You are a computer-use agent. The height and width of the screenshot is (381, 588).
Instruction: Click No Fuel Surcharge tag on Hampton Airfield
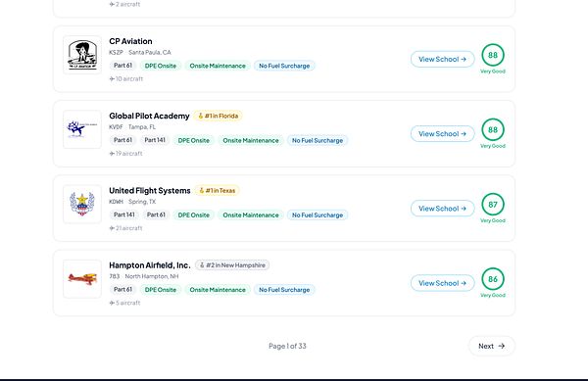[x=284, y=290]
